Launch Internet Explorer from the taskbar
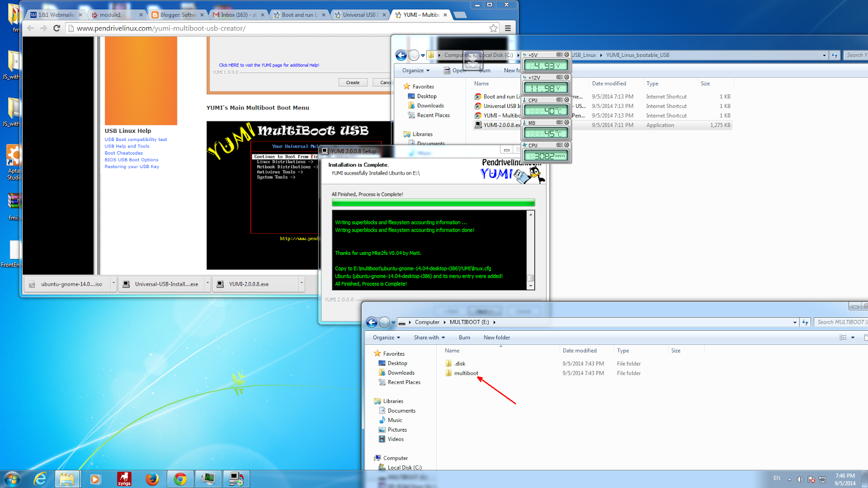 40,479
